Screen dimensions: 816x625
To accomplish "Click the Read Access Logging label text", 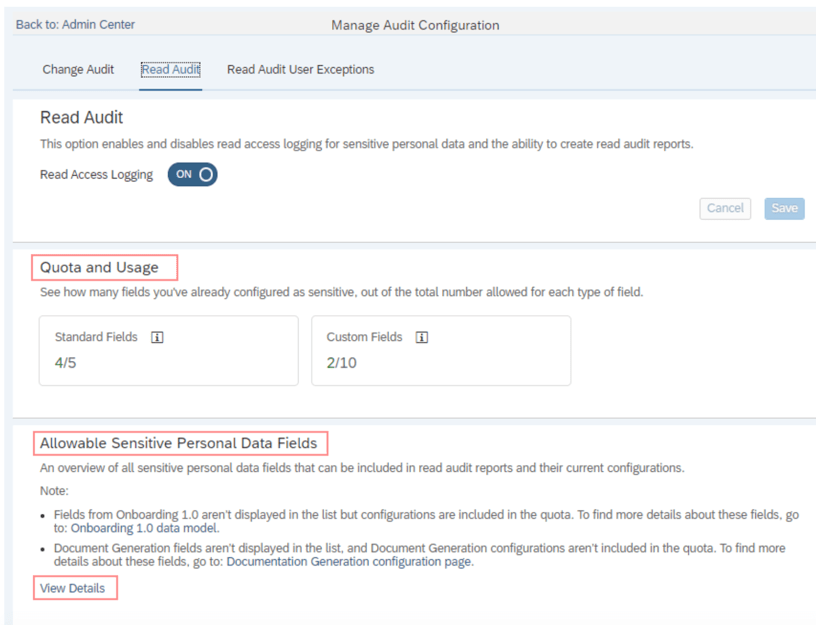I will coord(96,175).
